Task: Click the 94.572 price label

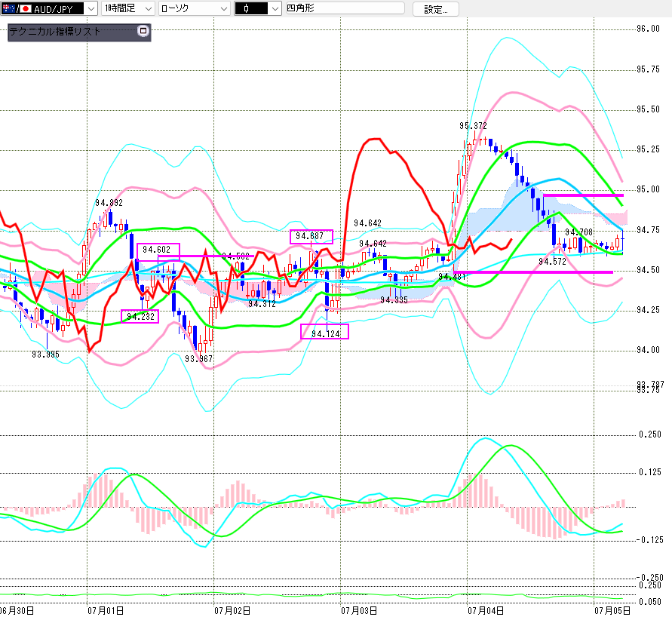Action: coord(552,262)
